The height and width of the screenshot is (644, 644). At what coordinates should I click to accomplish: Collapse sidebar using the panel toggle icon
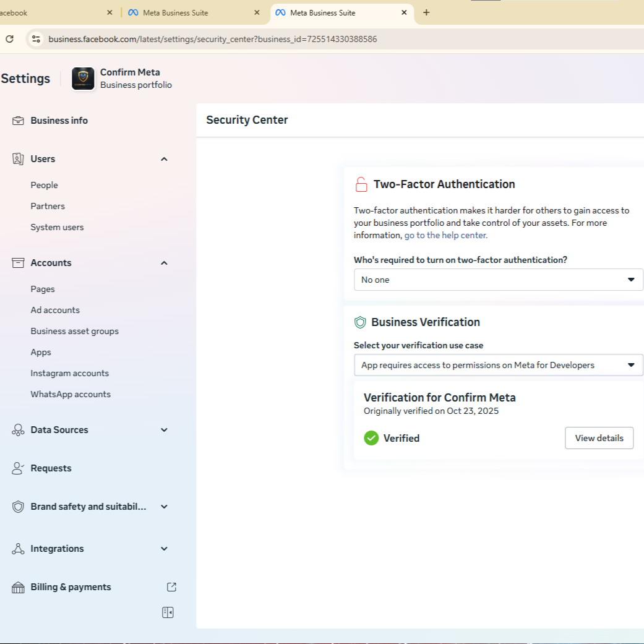pyautogui.click(x=168, y=612)
